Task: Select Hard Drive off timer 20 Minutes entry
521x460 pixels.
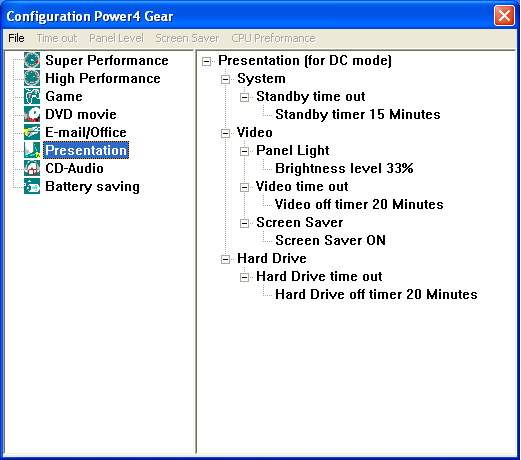Action: [376, 294]
